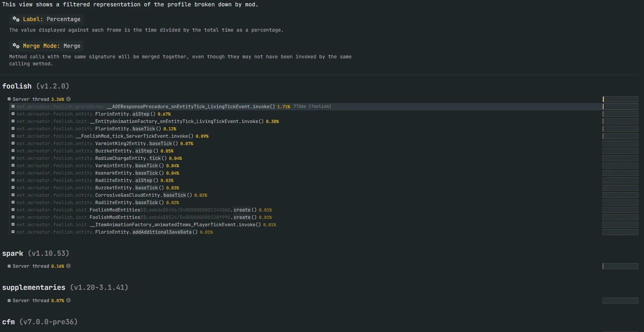Expand EntityAnimationFactory onEntityTick frame
The width and height of the screenshot is (644, 332).
tap(13, 121)
